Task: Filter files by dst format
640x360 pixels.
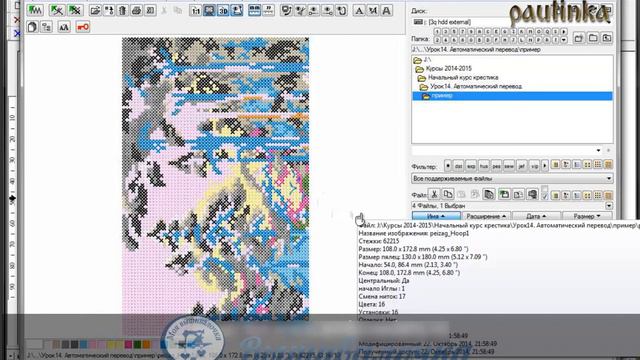Action: [x=458, y=166]
